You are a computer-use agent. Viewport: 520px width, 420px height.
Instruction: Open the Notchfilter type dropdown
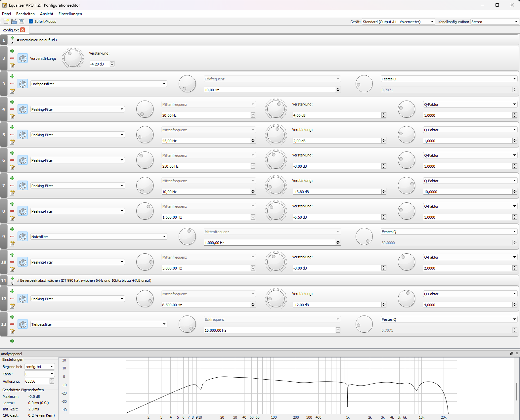99,237
